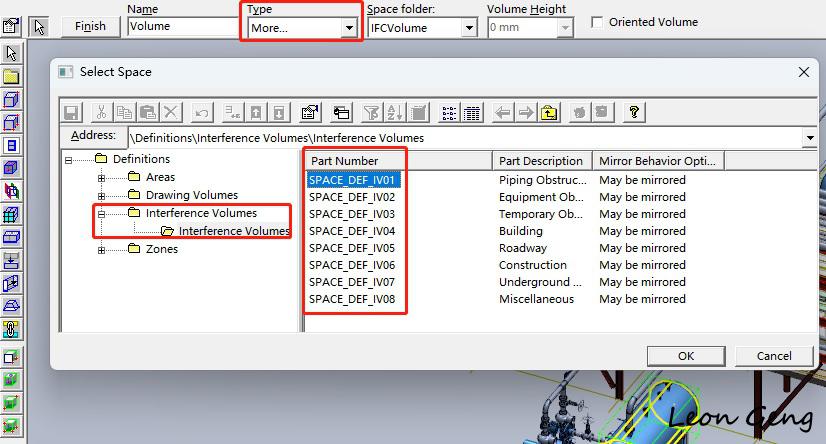
Task: Close the Select Space dialog
Action: [x=803, y=72]
